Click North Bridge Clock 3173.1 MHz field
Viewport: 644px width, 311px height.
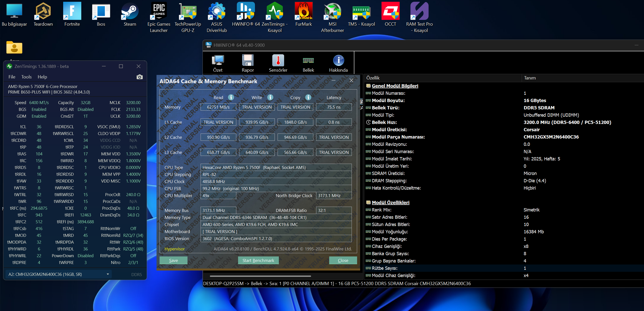click(334, 196)
